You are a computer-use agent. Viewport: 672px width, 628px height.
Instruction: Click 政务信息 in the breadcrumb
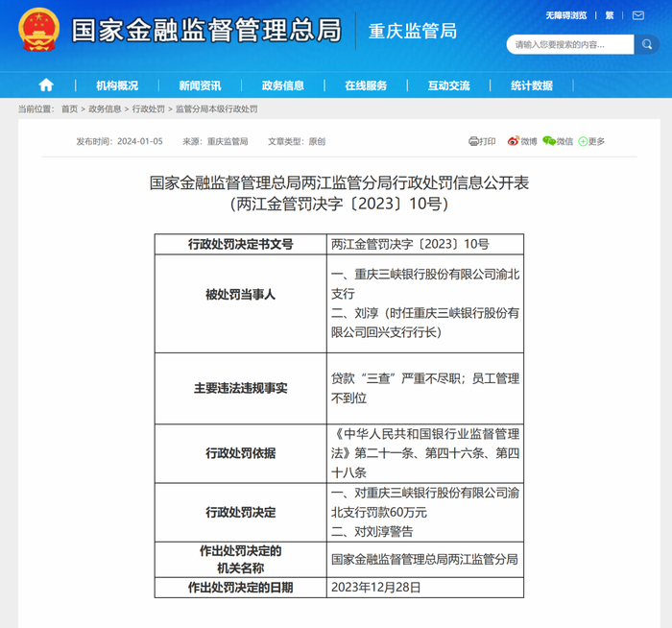click(105, 109)
